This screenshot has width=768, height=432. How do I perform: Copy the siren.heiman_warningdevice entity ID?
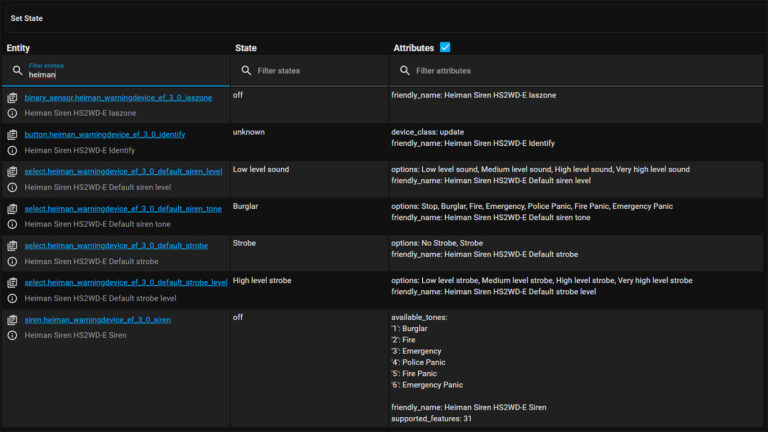[13, 320]
